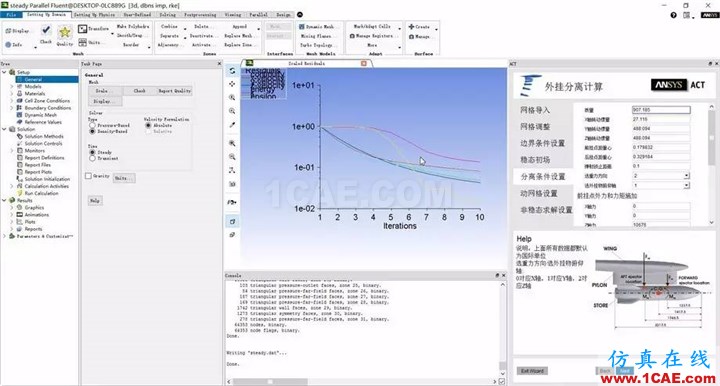Expand the Materials tree node

pos(12,93)
